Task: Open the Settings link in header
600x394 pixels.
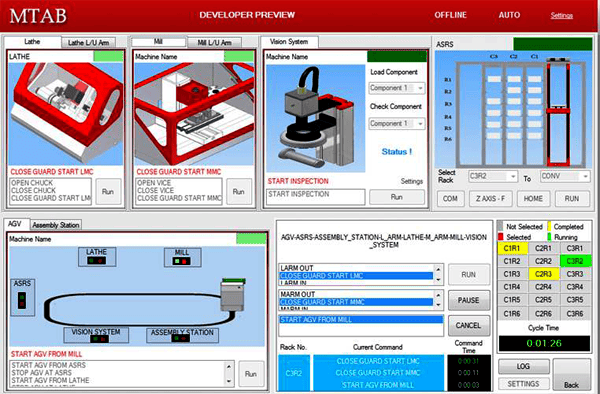Action: coord(561,15)
